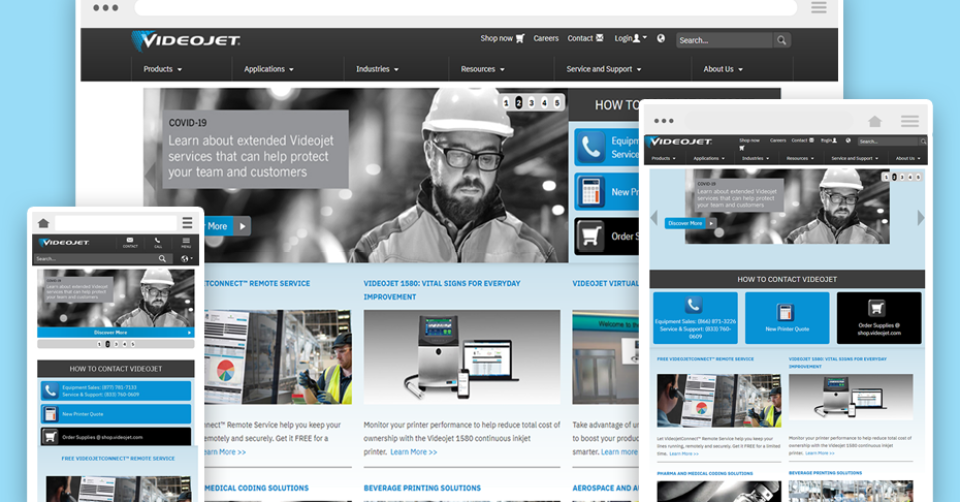Image resolution: width=960 pixels, height=502 pixels.
Task: Click Videojet logo in desktop window header
Action: click(185, 41)
